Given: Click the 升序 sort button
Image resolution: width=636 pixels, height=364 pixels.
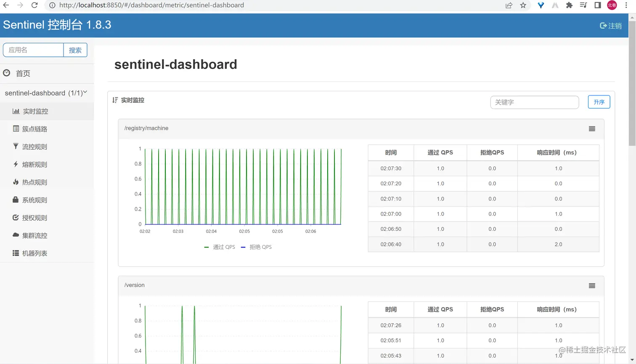Looking at the screenshot, I should click(x=599, y=102).
